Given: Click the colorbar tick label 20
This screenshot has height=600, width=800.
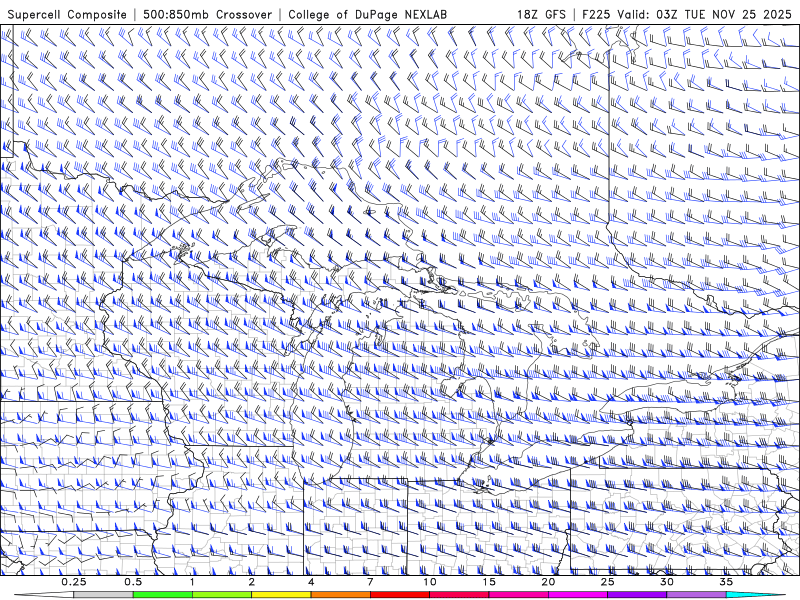Looking at the screenshot, I should coord(548,582).
